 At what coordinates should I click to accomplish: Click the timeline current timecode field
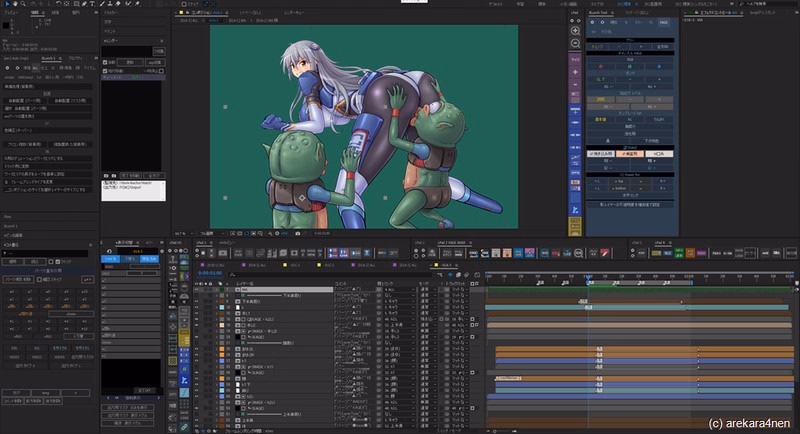tap(209, 273)
